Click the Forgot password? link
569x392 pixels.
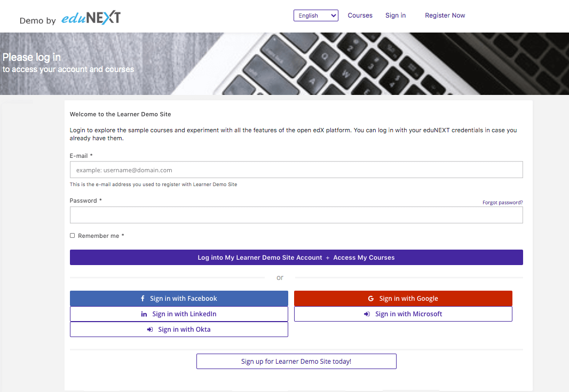(x=502, y=203)
